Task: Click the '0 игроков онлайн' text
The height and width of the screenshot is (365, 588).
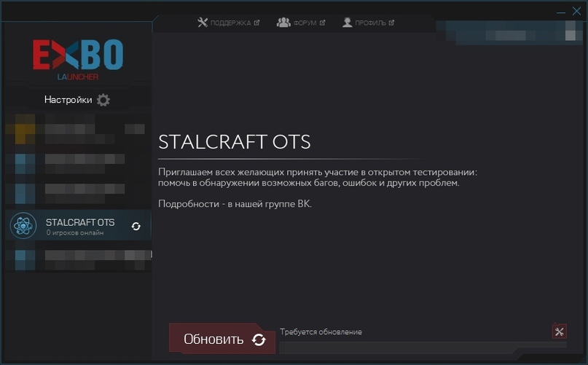Action: click(75, 233)
